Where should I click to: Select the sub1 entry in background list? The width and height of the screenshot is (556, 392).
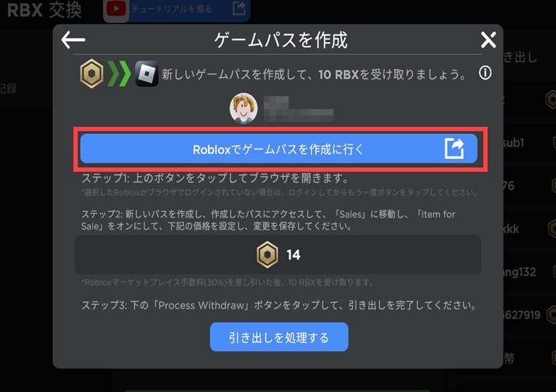(x=514, y=143)
